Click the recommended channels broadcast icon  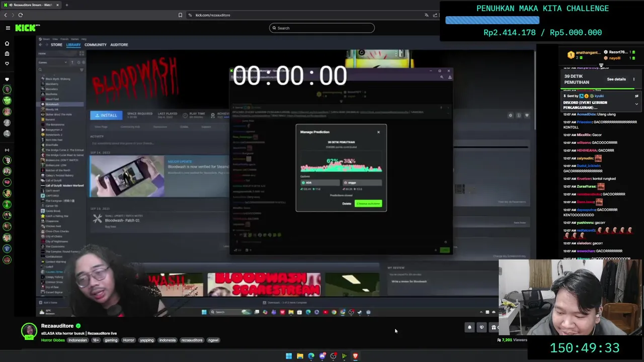pyautogui.click(x=7, y=150)
